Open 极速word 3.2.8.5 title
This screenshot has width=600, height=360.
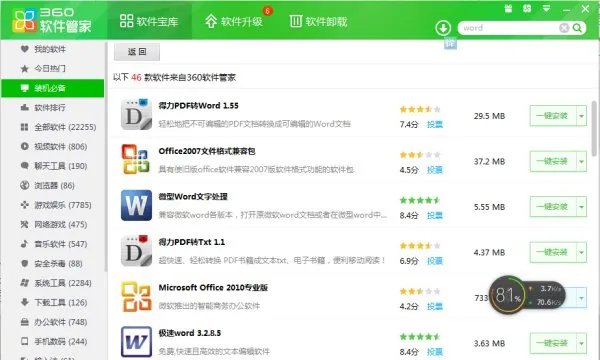point(190,333)
